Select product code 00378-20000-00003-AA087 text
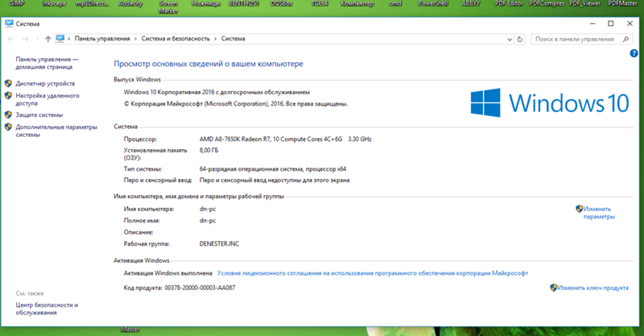The width and height of the screenshot is (644, 336). 200,288
